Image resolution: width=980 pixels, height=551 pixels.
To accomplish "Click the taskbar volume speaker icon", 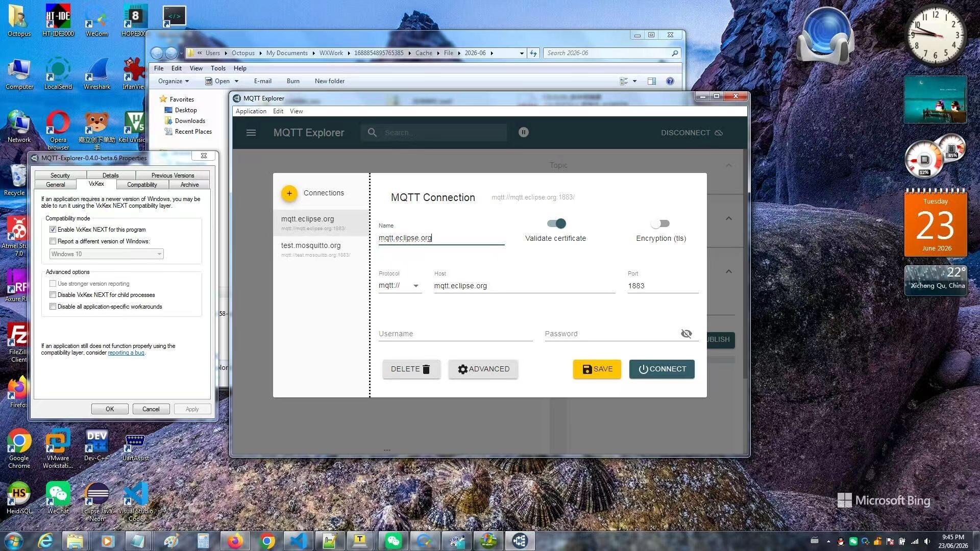I will 927,541.
